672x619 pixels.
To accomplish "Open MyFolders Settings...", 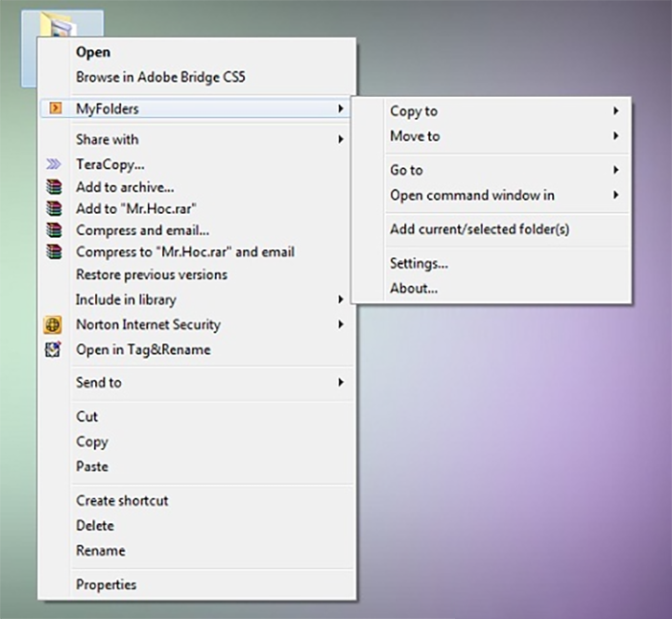I will (x=492, y=263).
